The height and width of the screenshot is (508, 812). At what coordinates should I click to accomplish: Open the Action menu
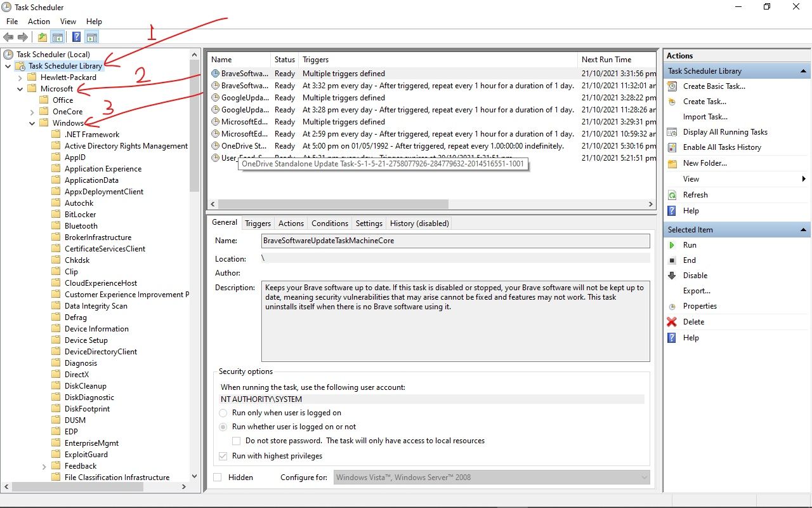pos(39,22)
